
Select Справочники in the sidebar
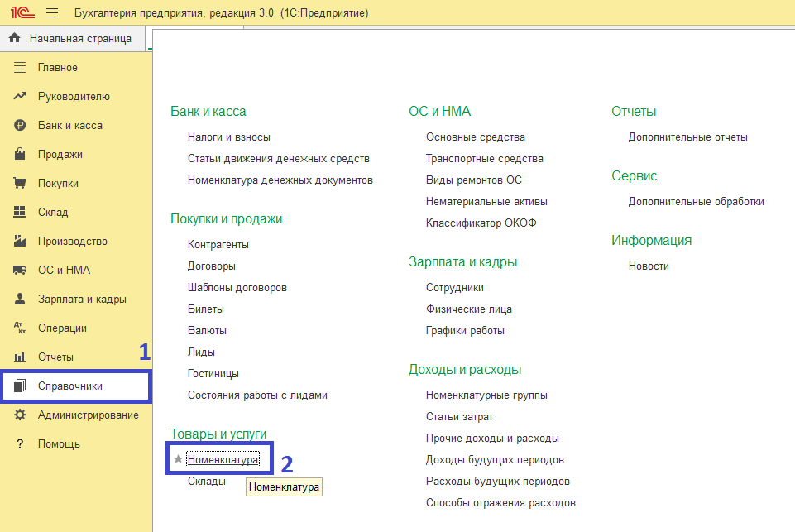70,386
